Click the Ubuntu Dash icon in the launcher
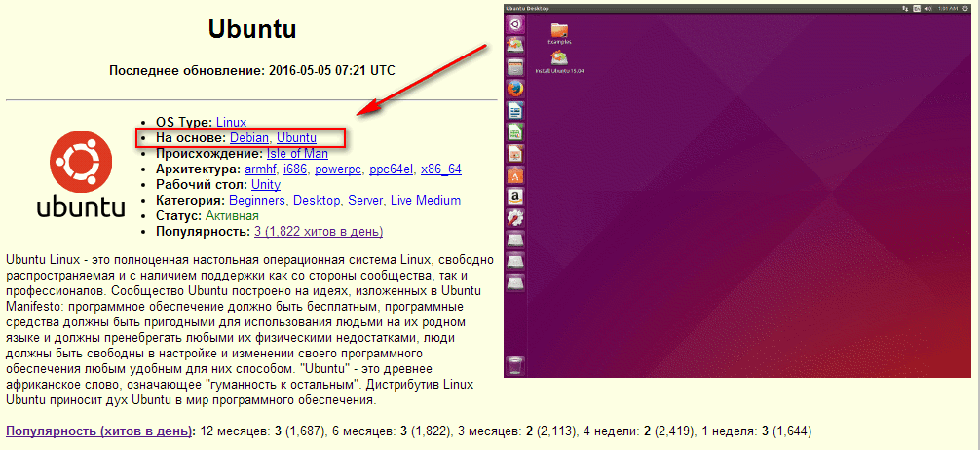980x450 pixels. tap(515, 23)
